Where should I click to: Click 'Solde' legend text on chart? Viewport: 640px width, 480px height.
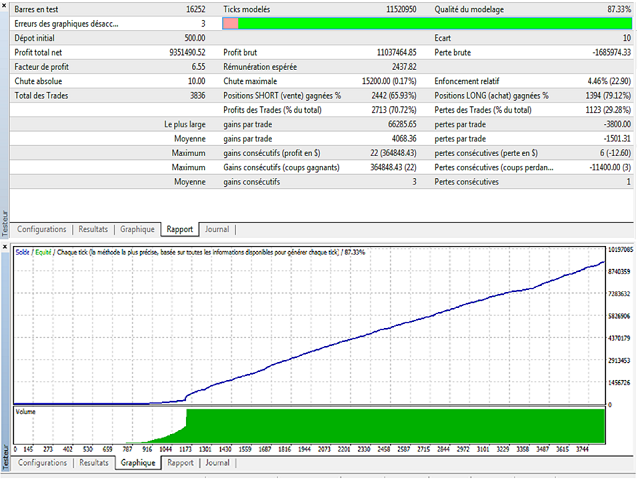[22, 252]
